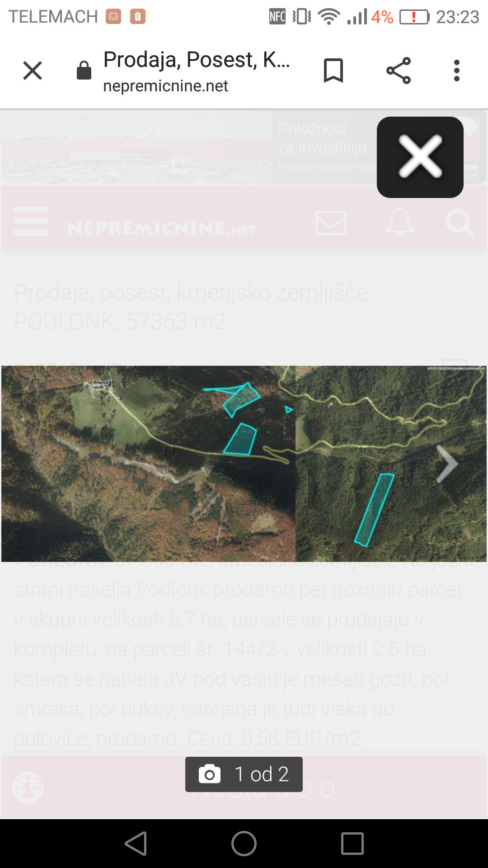Screen dimensions: 488x868
Task: Tap the magnifier search icon
Action: coord(460,222)
